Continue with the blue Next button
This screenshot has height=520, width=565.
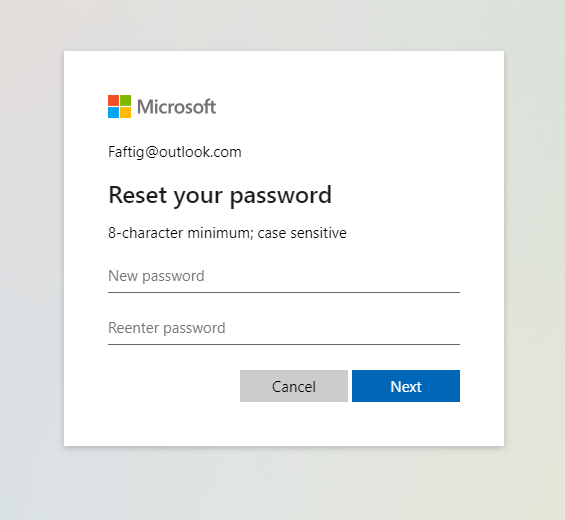pos(406,386)
